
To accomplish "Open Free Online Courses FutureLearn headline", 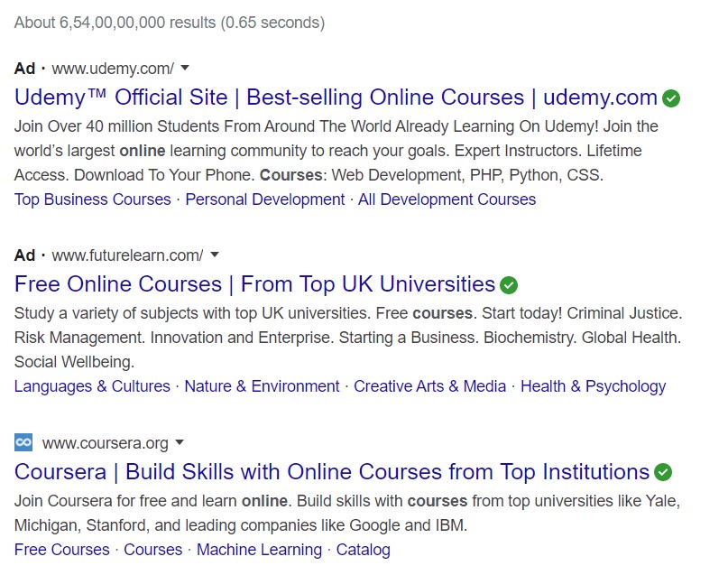I will 254,284.
